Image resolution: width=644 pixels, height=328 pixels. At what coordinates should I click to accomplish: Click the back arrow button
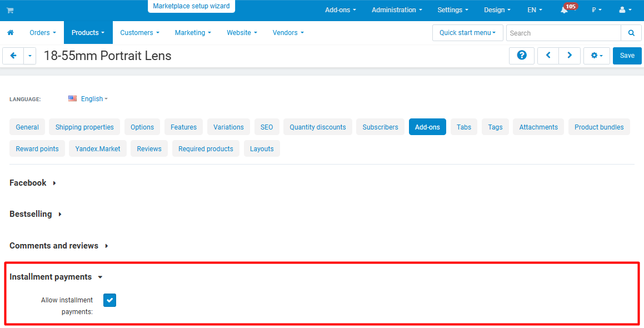[13, 56]
